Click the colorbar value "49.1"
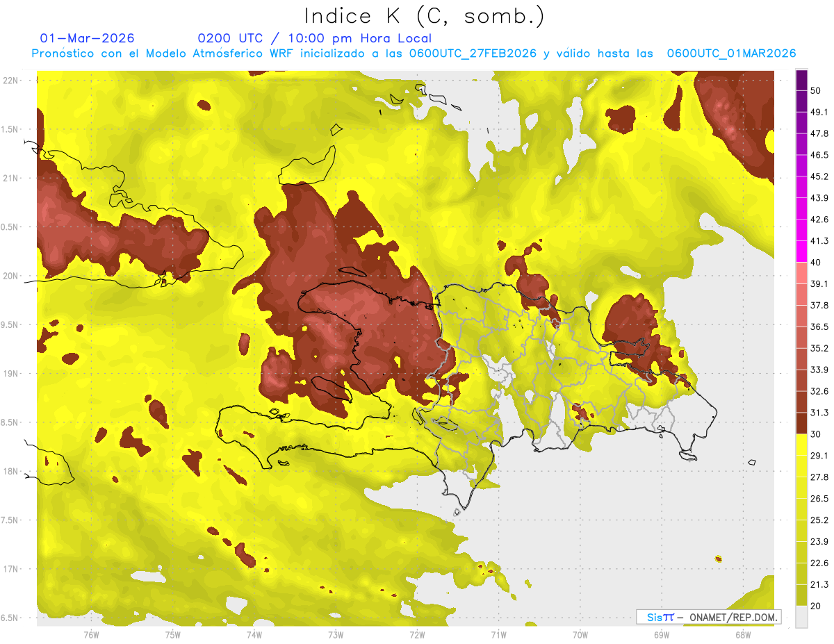The height and width of the screenshot is (644, 834). click(819, 112)
